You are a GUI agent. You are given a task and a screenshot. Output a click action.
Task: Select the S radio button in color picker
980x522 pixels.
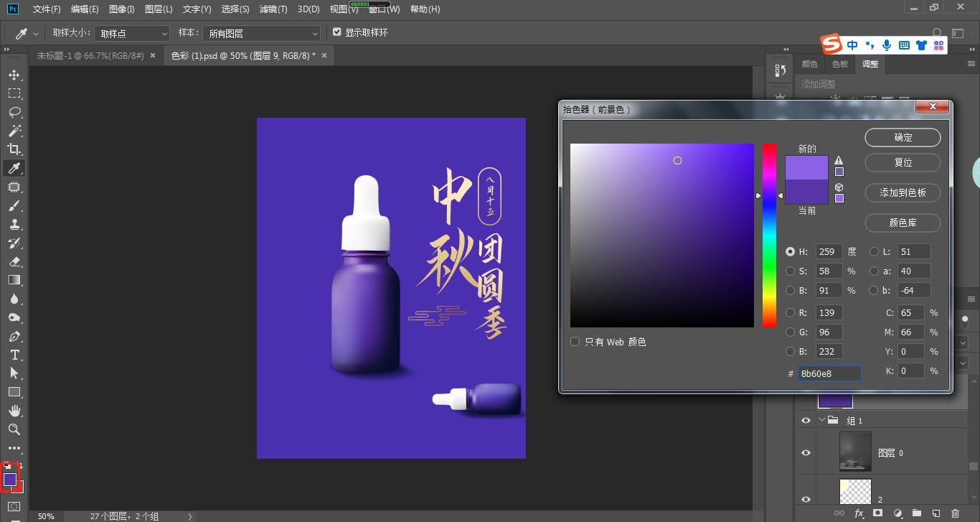tap(790, 271)
